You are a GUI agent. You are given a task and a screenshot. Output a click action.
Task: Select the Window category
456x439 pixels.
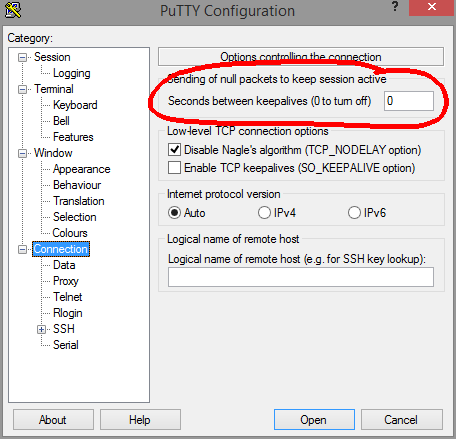(53, 153)
